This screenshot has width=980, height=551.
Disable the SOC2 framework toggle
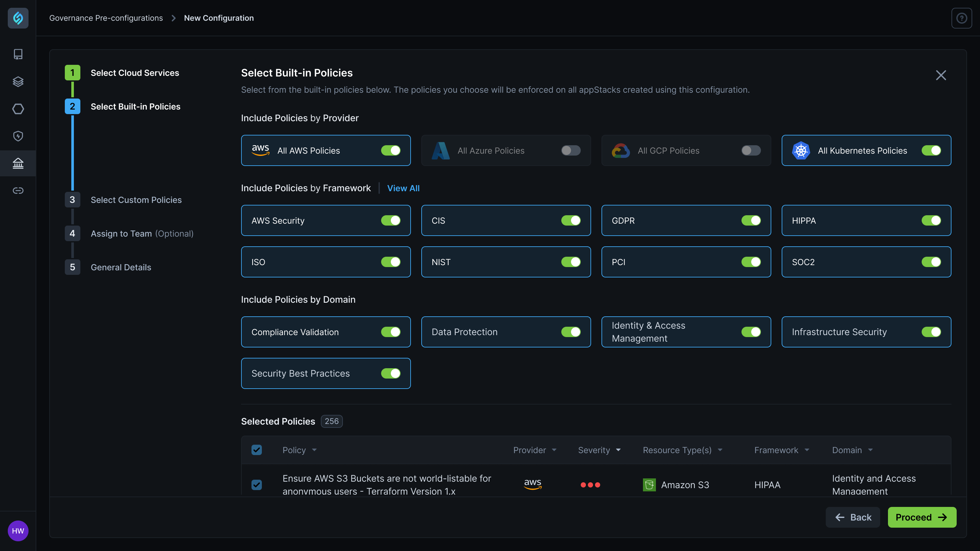931,262
